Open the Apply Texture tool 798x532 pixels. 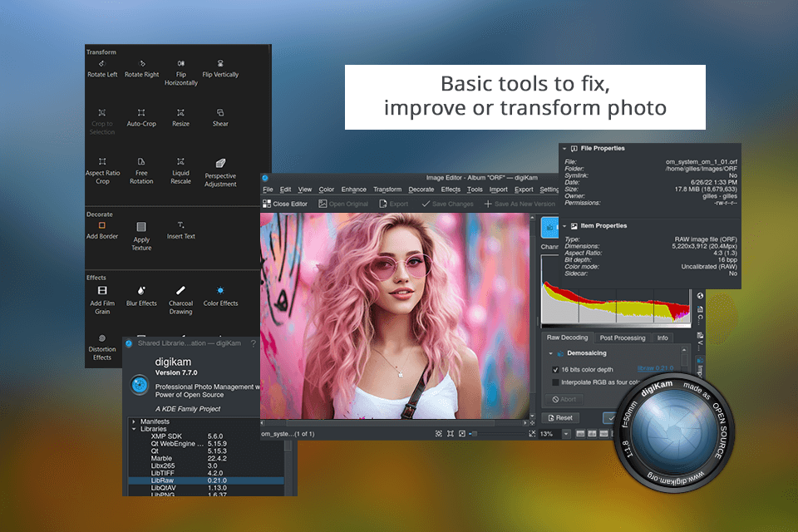[141, 237]
